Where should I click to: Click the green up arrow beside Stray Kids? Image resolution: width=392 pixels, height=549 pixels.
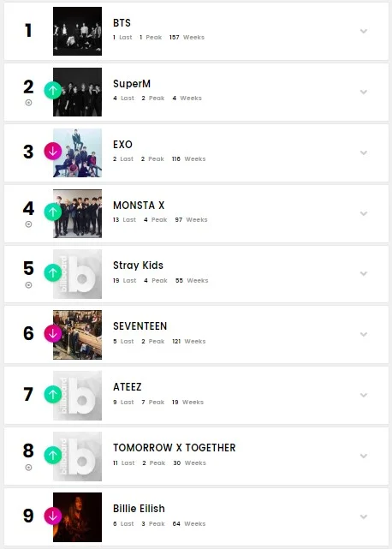(x=53, y=272)
